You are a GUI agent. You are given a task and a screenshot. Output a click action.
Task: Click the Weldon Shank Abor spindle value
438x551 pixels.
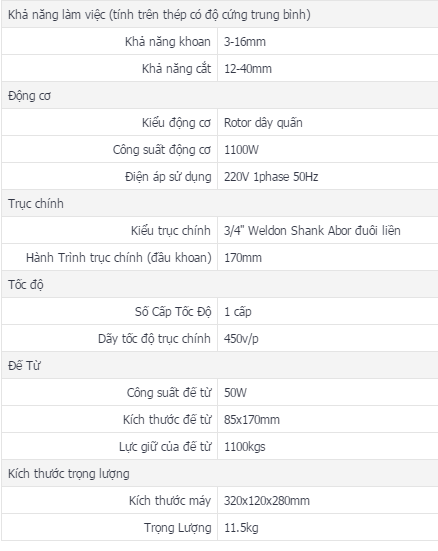point(312,231)
